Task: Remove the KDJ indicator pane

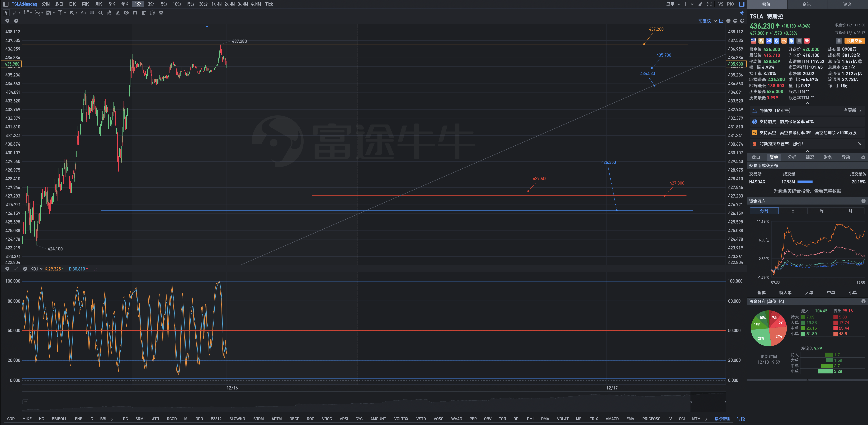Action: (25, 269)
